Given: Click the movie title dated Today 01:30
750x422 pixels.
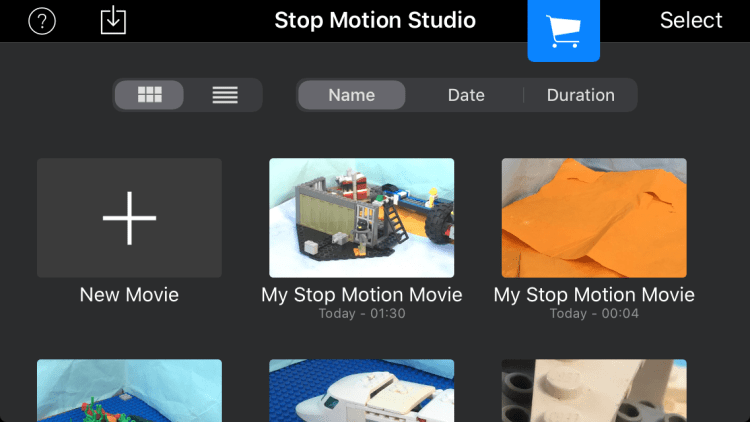Looking at the screenshot, I should point(361,295).
